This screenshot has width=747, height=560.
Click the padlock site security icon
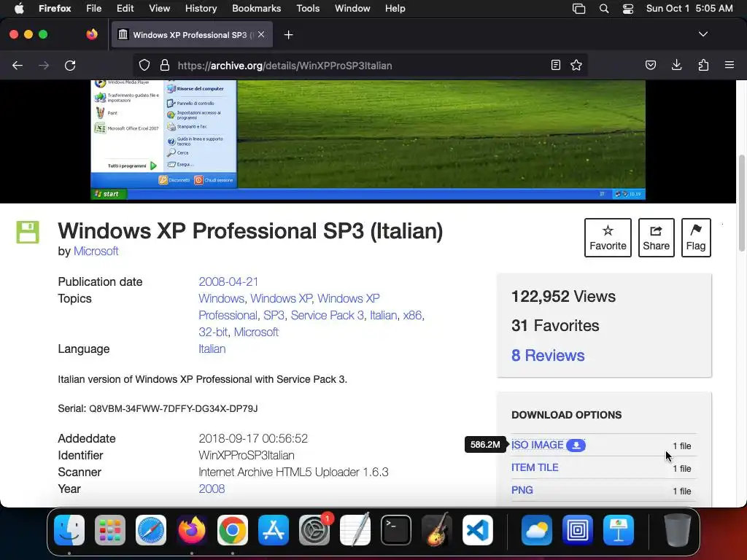click(165, 65)
